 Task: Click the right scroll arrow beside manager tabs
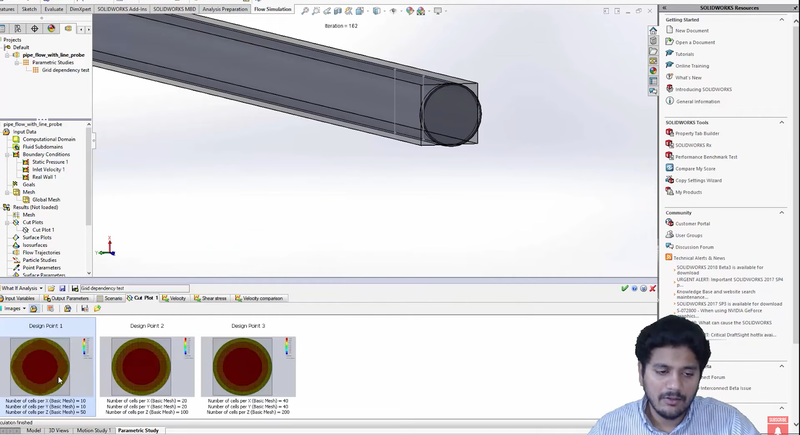tap(89, 30)
